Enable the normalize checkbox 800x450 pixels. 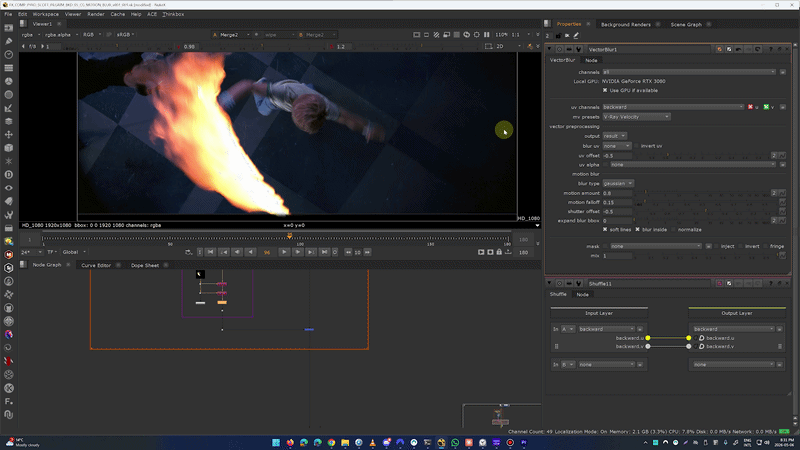674,230
